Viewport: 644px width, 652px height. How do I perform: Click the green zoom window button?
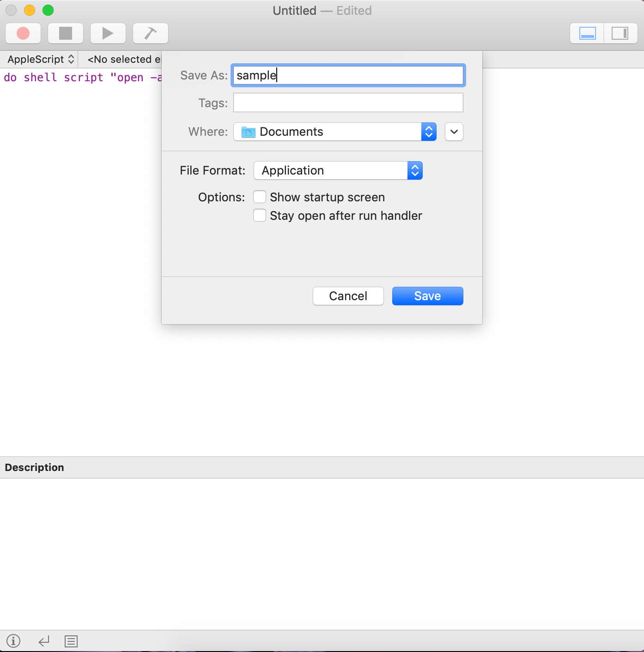[x=48, y=10]
